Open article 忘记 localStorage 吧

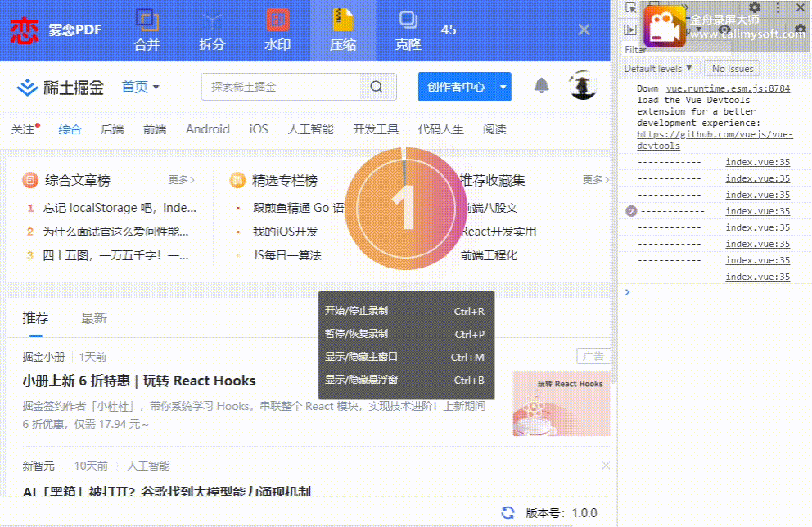[x=120, y=208]
